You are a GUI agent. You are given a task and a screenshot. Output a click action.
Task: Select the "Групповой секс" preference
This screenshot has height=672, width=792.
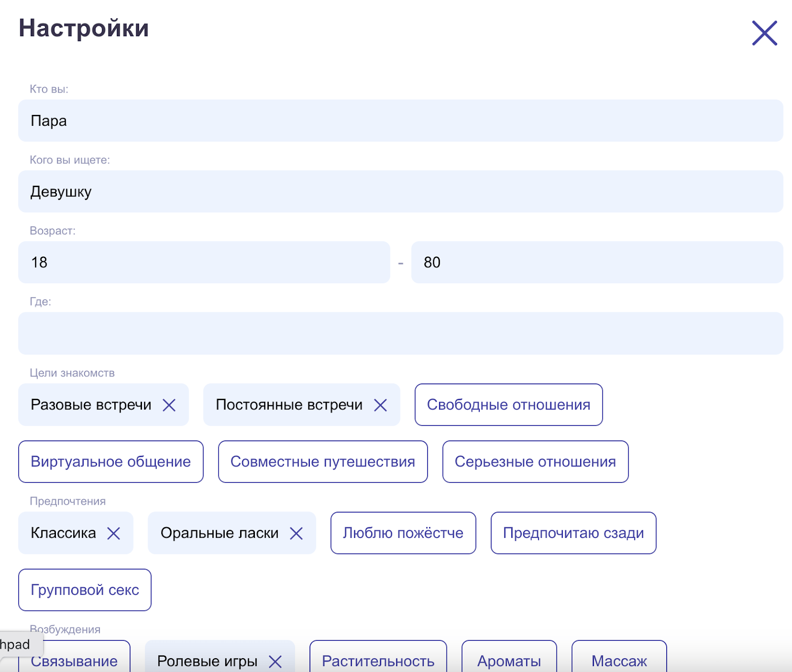[x=85, y=590]
